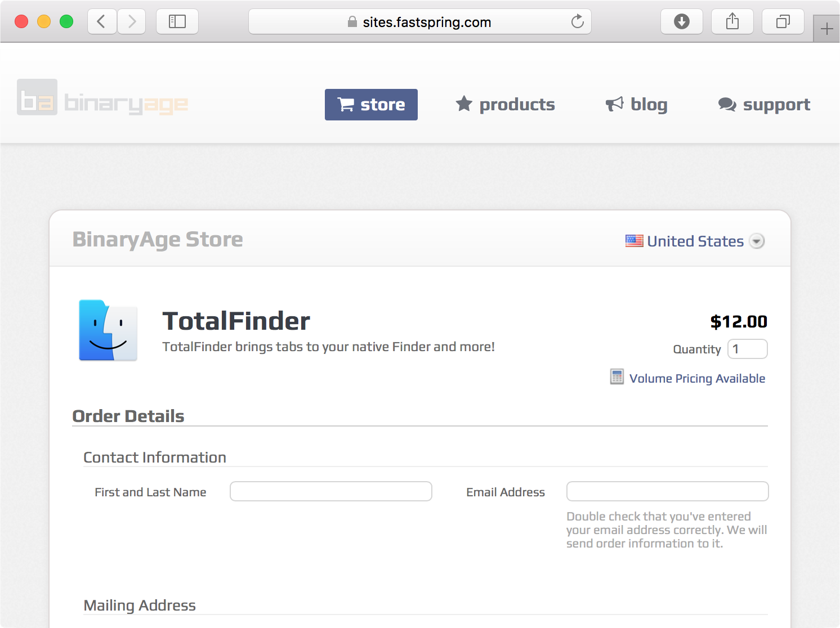Show all tabs overview button

783,22
